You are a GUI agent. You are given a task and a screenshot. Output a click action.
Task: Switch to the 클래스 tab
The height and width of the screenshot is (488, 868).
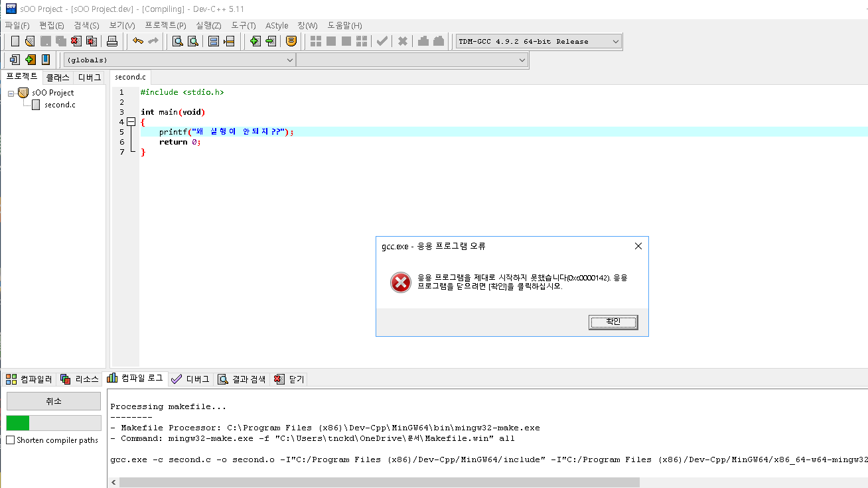coord(57,78)
